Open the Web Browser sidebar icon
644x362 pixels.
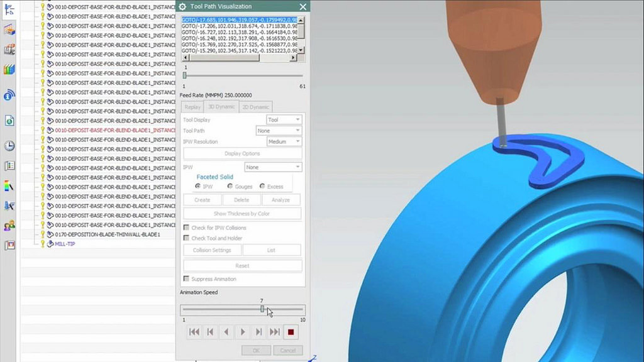9,121
